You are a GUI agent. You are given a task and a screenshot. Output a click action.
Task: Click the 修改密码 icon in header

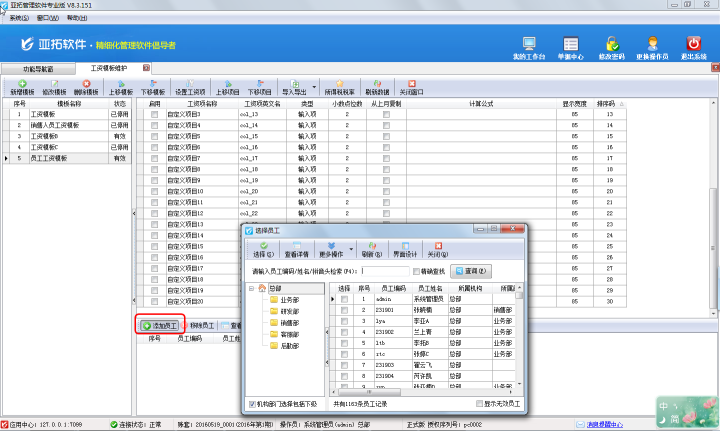tap(613, 47)
